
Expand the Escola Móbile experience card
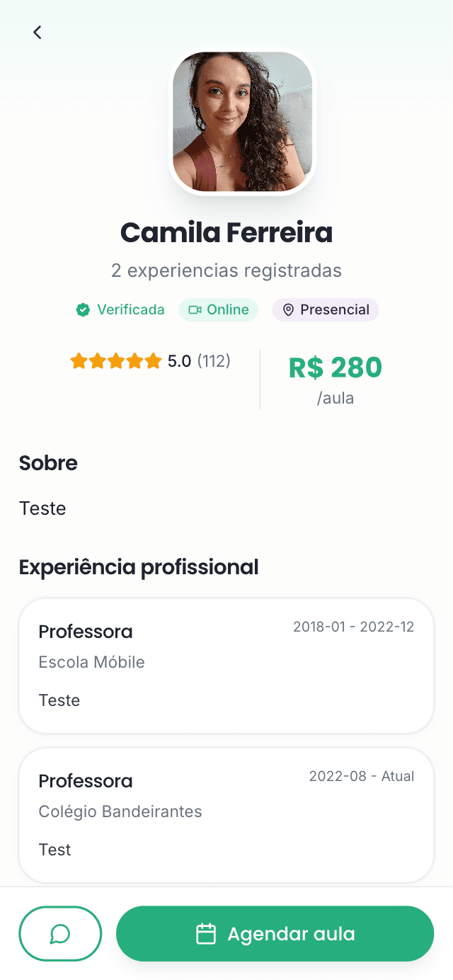226,664
